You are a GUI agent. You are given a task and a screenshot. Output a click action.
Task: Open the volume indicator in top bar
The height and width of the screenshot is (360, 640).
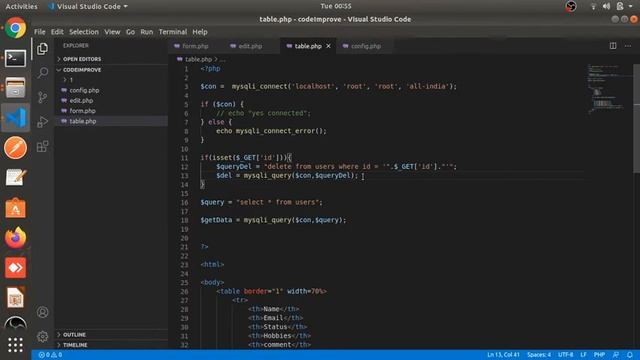[607, 6]
